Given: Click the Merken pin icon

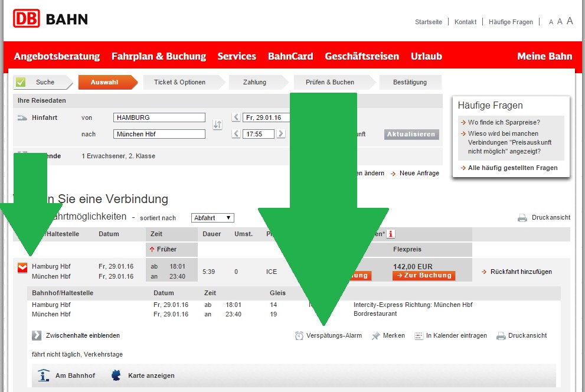Looking at the screenshot, I should [x=375, y=335].
